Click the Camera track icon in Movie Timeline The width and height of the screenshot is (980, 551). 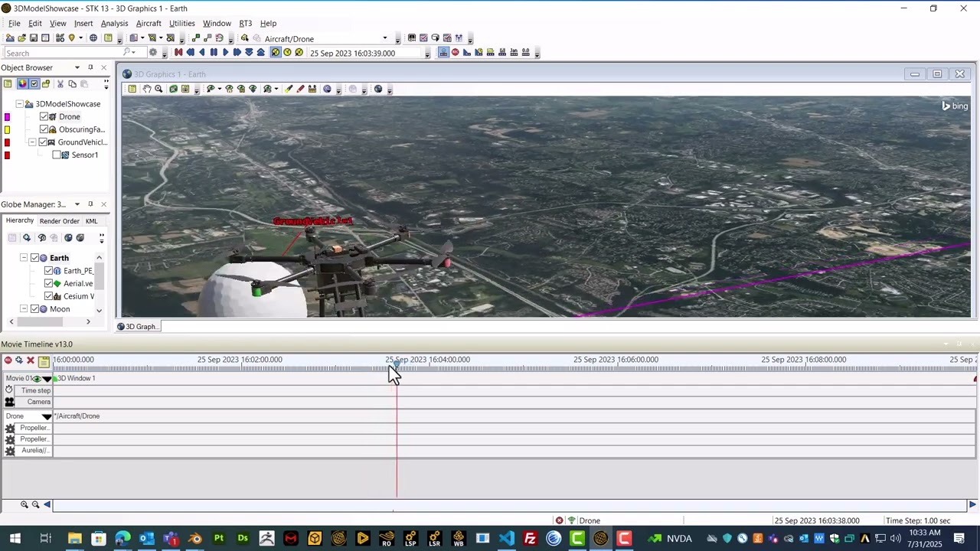9,402
